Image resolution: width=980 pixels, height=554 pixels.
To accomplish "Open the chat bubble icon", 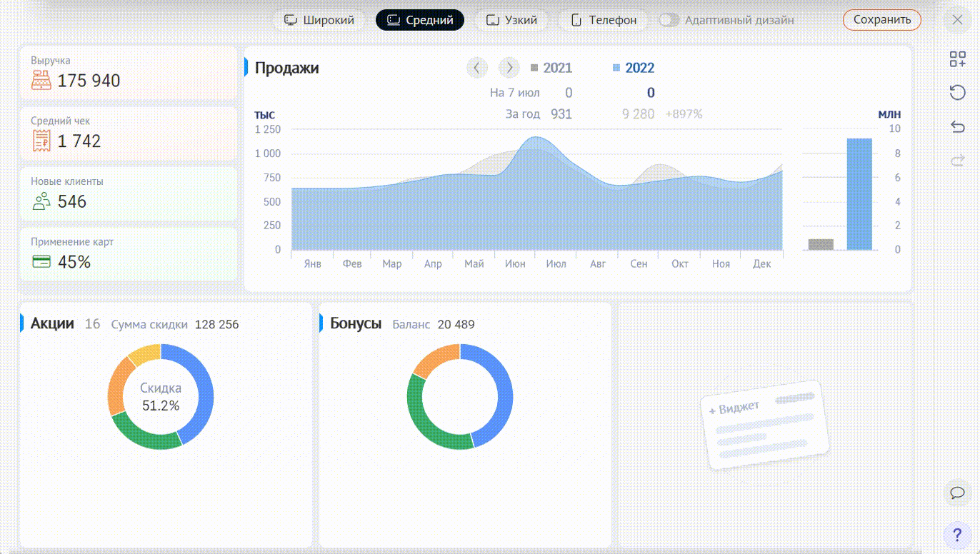I will [x=957, y=493].
